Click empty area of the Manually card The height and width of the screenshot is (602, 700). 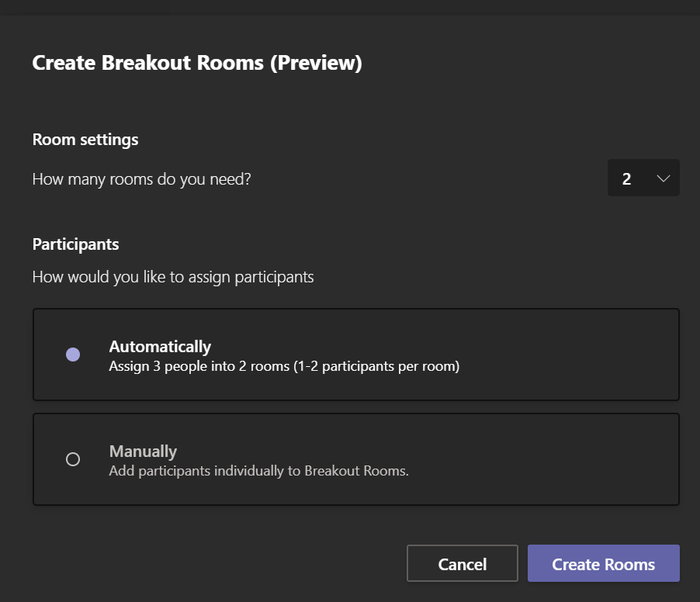pyautogui.click(x=567, y=459)
